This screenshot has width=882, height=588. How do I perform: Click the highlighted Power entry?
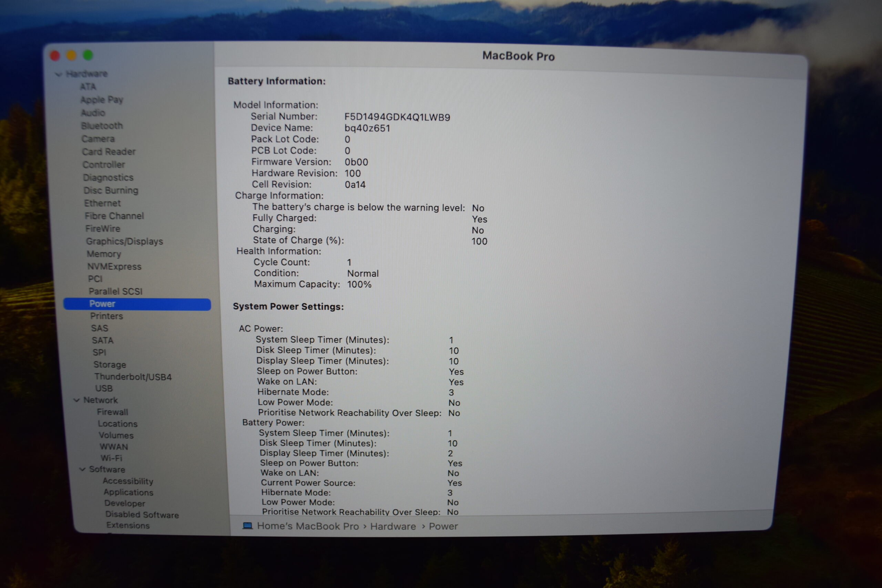tap(137, 304)
